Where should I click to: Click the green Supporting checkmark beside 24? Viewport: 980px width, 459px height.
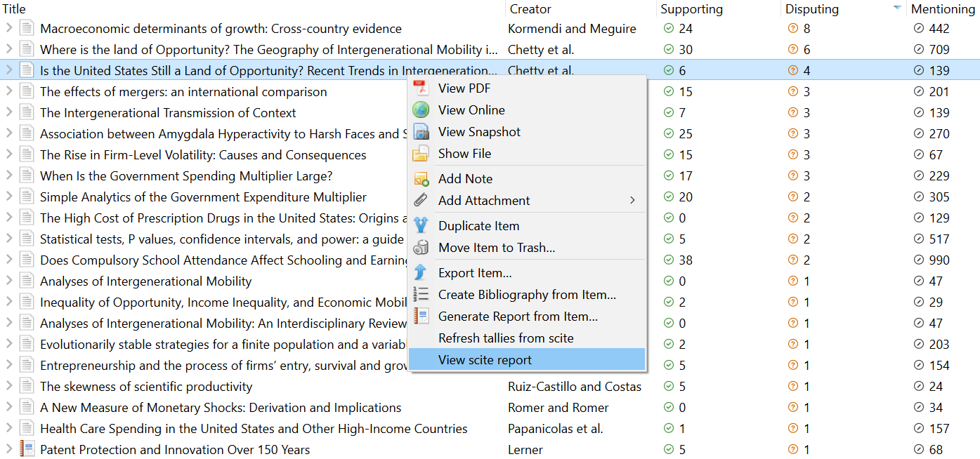pos(668,29)
